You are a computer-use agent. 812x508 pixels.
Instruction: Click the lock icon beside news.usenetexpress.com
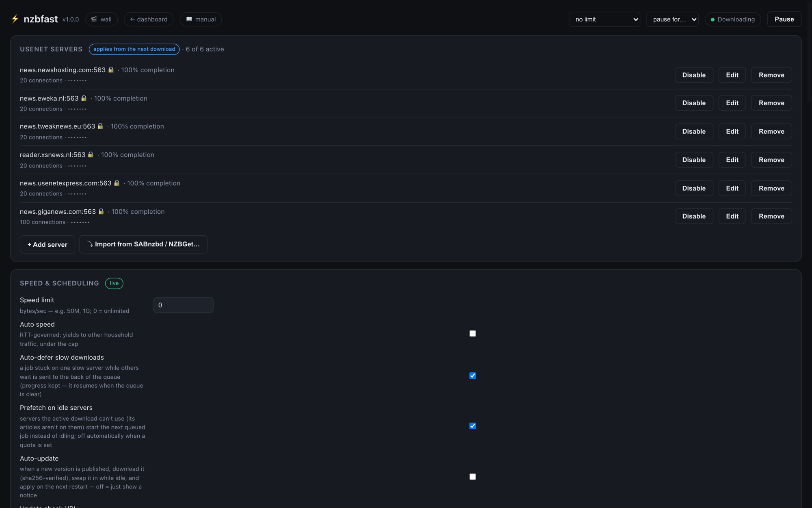coord(117,183)
